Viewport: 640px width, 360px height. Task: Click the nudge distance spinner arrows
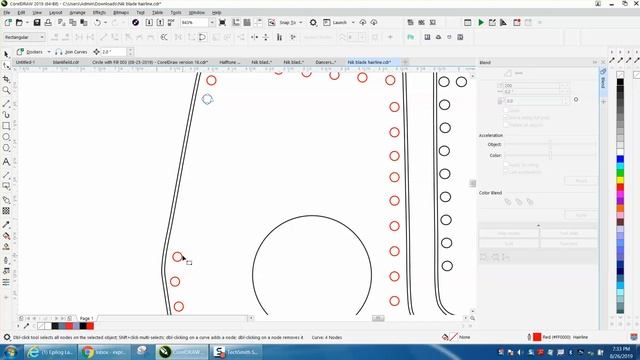point(130,52)
